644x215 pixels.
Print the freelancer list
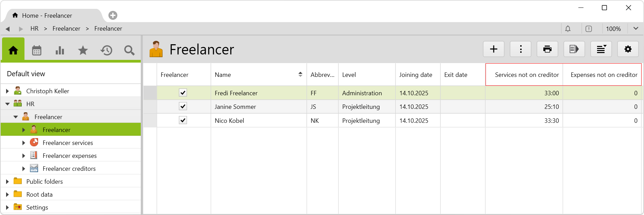click(547, 49)
